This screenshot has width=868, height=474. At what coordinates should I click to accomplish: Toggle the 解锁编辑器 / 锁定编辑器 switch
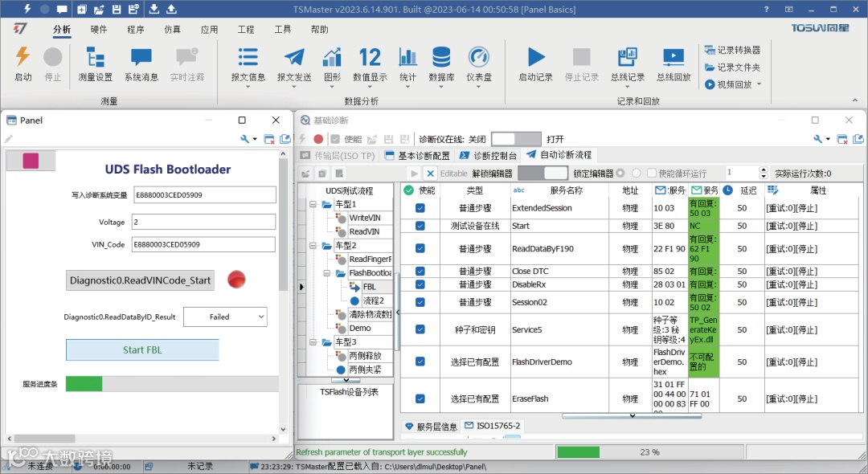point(543,173)
